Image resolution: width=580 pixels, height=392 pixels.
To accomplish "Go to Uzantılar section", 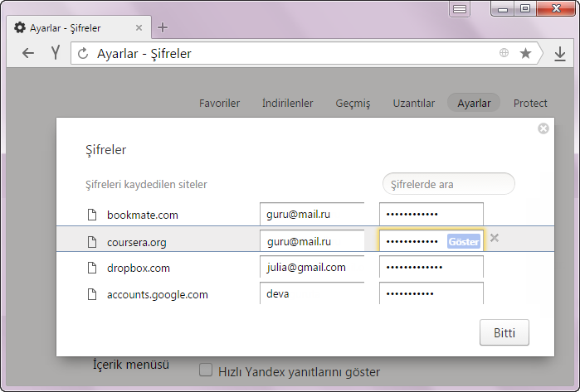I will point(413,103).
